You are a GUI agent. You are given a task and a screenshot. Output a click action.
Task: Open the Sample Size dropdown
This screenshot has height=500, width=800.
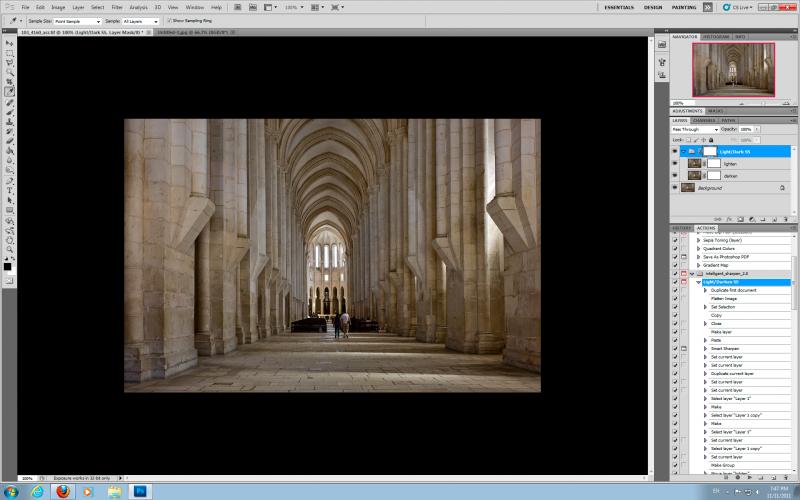[78, 21]
